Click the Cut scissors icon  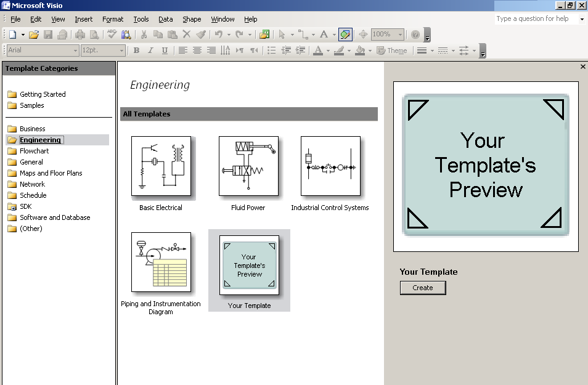[144, 34]
